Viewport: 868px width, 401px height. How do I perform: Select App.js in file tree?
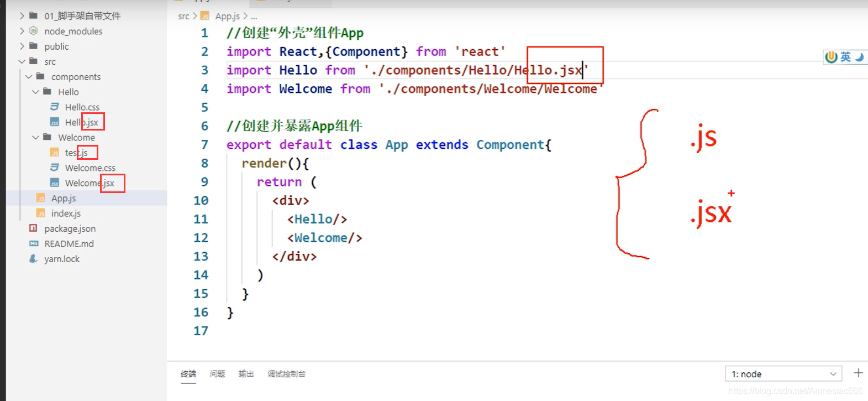click(64, 198)
